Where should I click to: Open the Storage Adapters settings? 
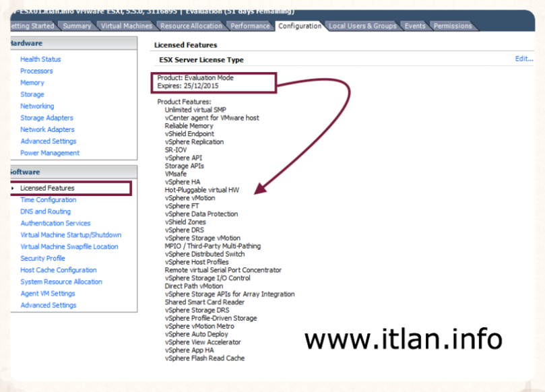pyautogui.click(x=46, y=118)
